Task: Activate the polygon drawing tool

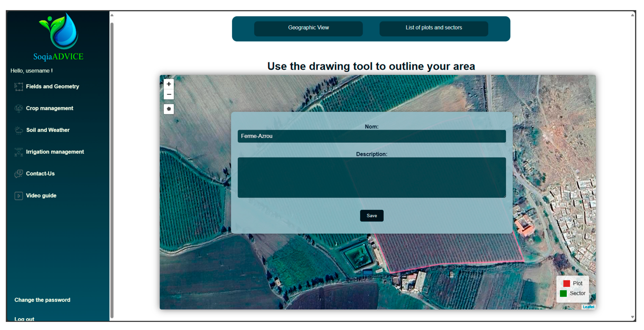Action: pos(169,109)
